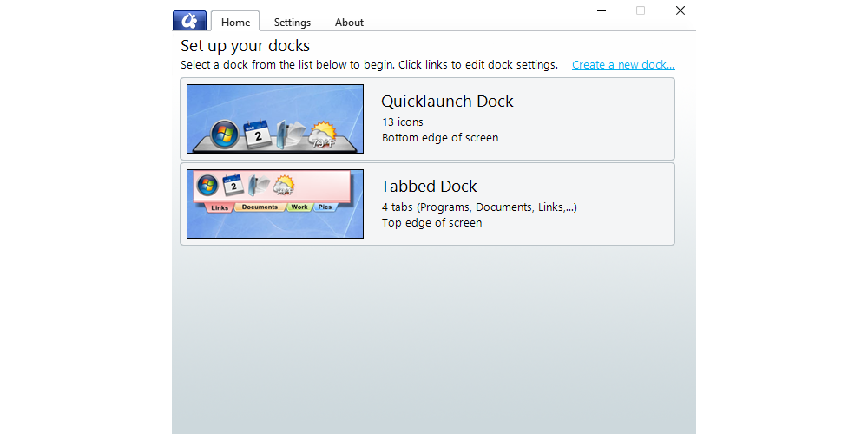Screen dimensions: 868x434
Task: Open the About tab
Action: pos(349,23)
